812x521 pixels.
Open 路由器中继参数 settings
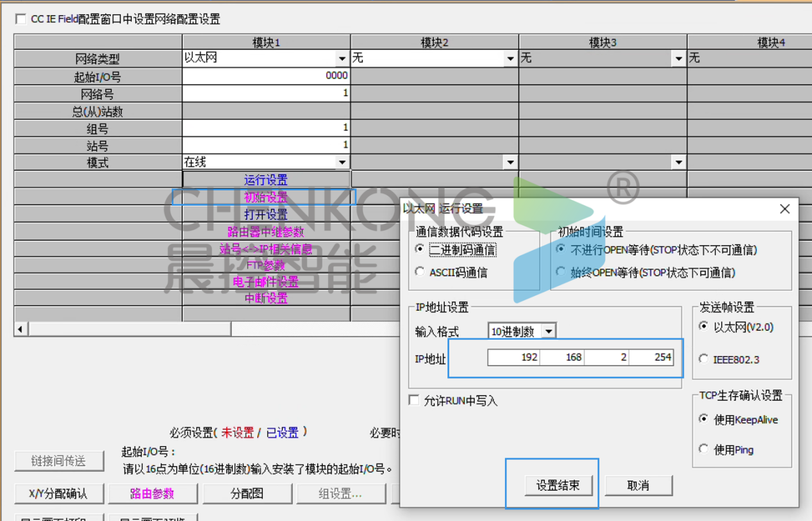[266, 232]
